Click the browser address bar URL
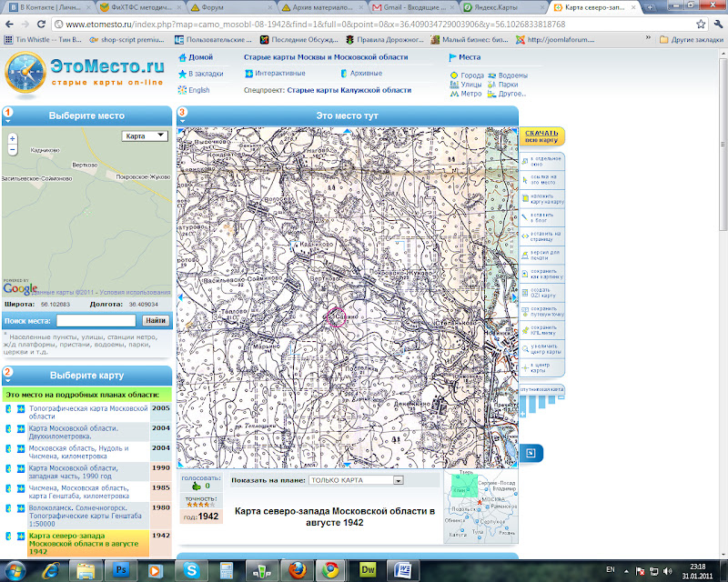Viewport: 728px width, 582px height. (316, 25)
